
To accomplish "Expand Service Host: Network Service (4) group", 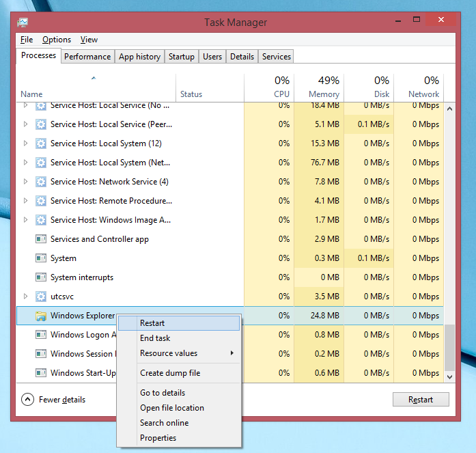I will coord(25,182).
